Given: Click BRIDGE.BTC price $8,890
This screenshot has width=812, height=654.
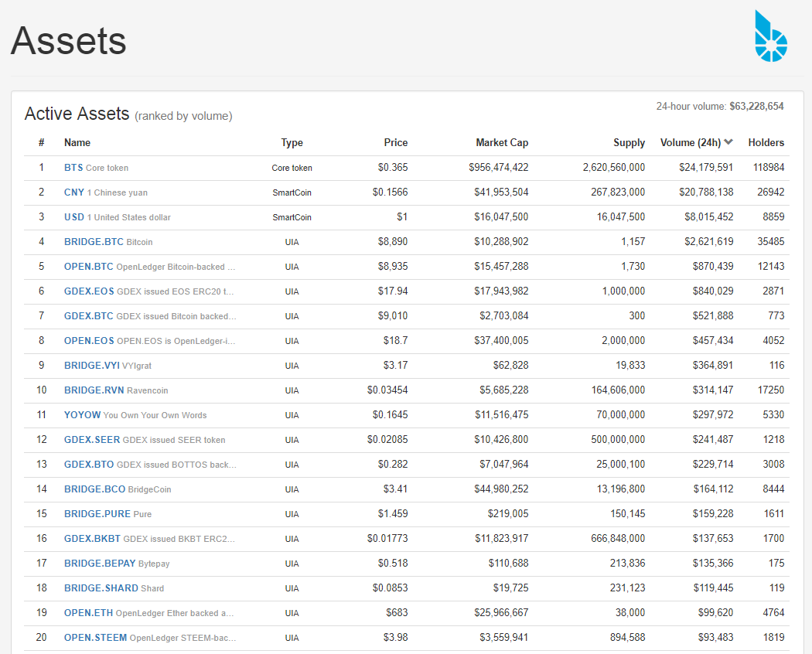Looking at the screenshot, I should (393, 242).
